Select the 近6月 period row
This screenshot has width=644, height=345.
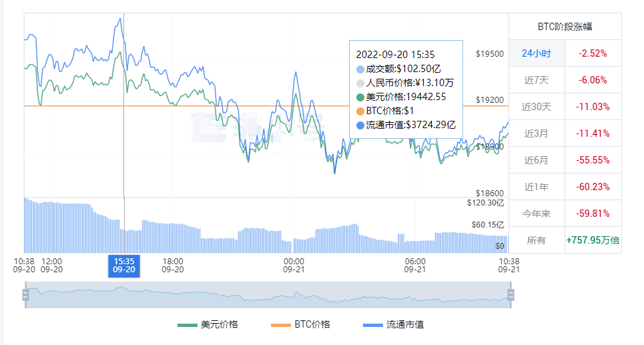click(x=537, y=160)
